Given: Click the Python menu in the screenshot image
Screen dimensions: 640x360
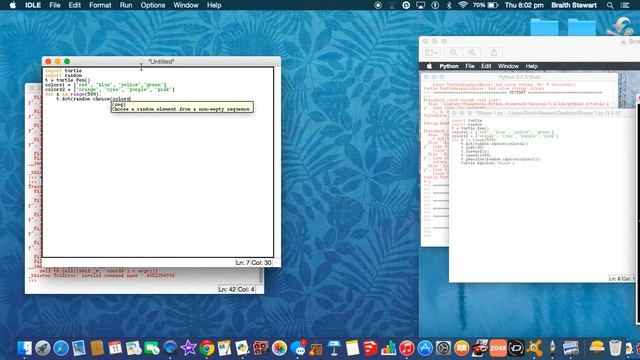Looking at the screenshot, I should [x=449, y=66].
